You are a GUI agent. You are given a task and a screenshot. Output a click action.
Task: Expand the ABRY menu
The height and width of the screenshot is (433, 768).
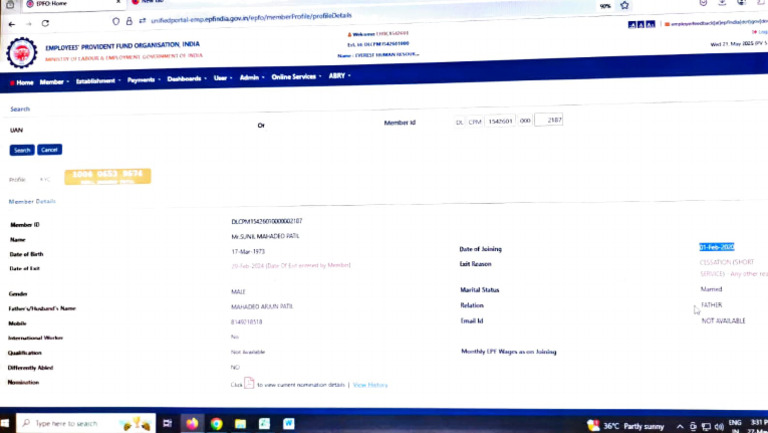pyautogui.click(x=339, y=76)
